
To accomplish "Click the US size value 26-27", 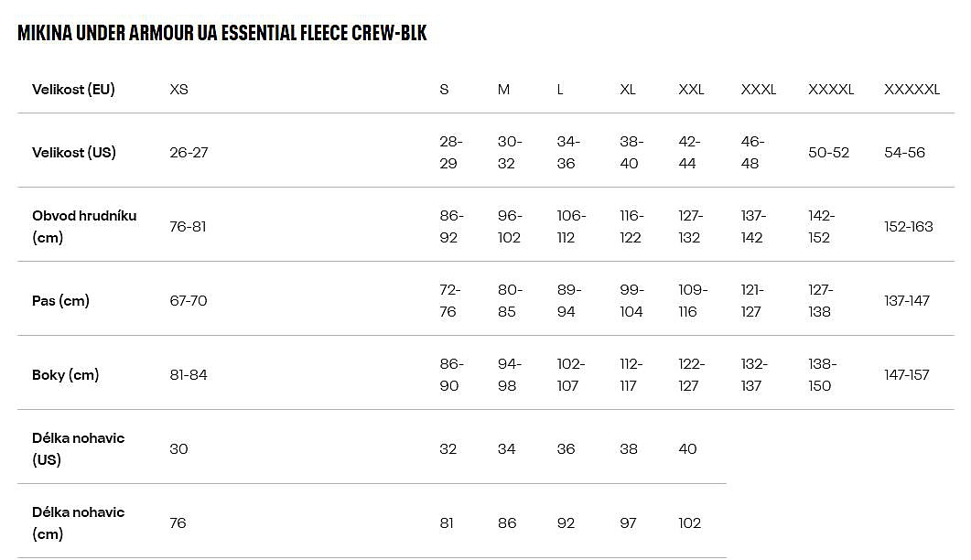I will [189, 153].
